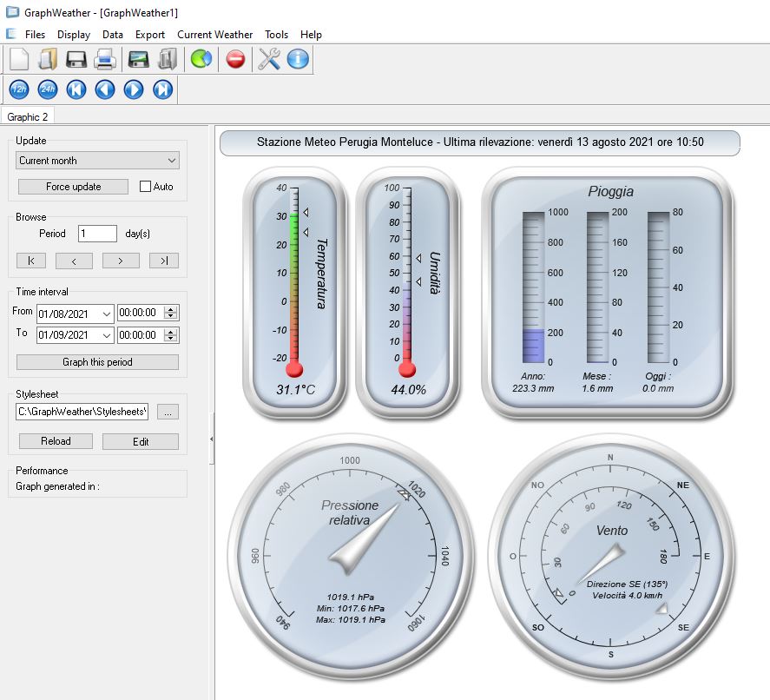
Task: Click the browse next > button
Action: (x=121, y=261)
